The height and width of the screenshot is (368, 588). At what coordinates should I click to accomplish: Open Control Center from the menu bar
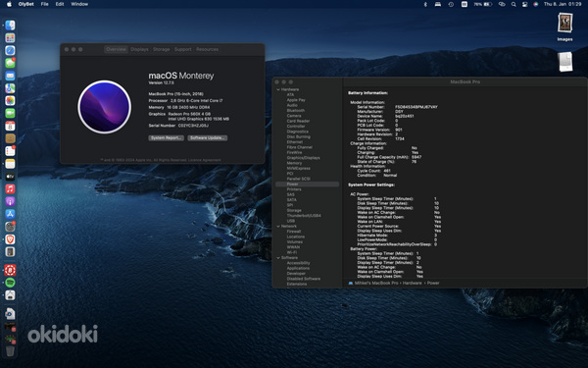524,4
